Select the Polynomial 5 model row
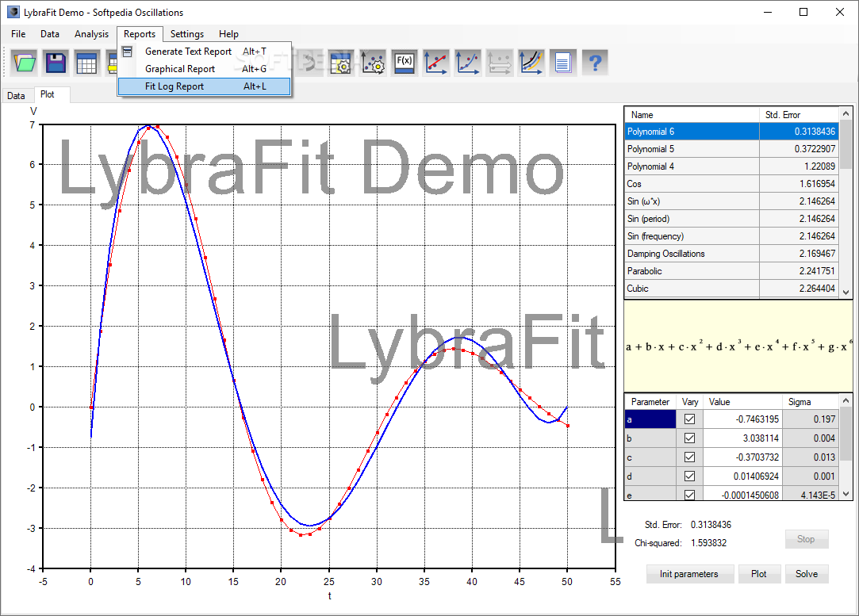The height and width of the screenshot is (616, 859). point(731,149)
